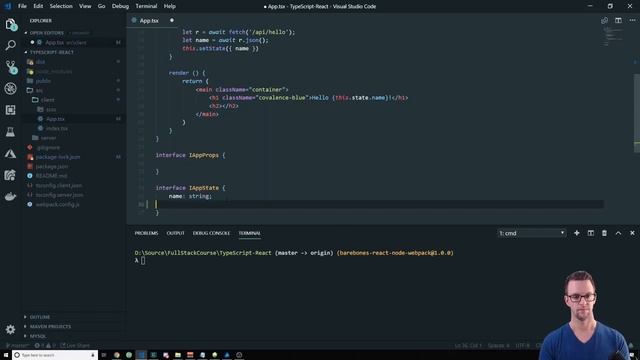Open the Extensions view
The height and width of the screenshot is (360, 640).
click(11, 110)
